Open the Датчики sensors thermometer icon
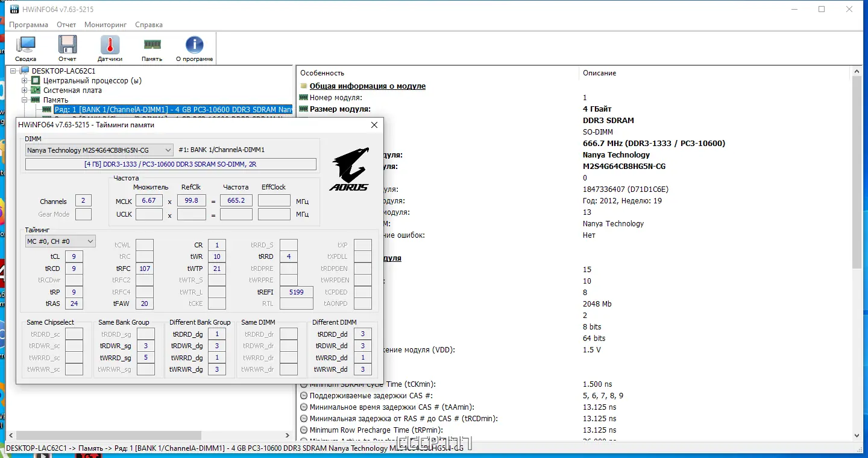Viewport: 868px width, 458px height. [x=110, y=45]
